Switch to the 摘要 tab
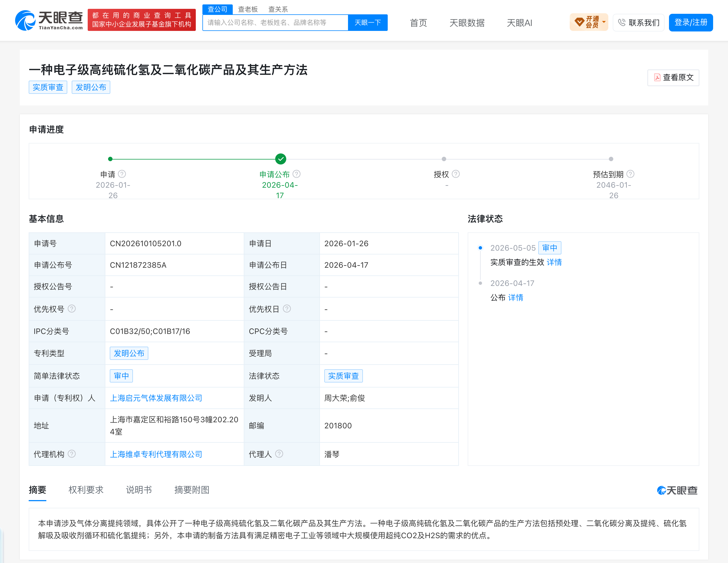This screenshot has height=563, width=728. click(37, 490)
